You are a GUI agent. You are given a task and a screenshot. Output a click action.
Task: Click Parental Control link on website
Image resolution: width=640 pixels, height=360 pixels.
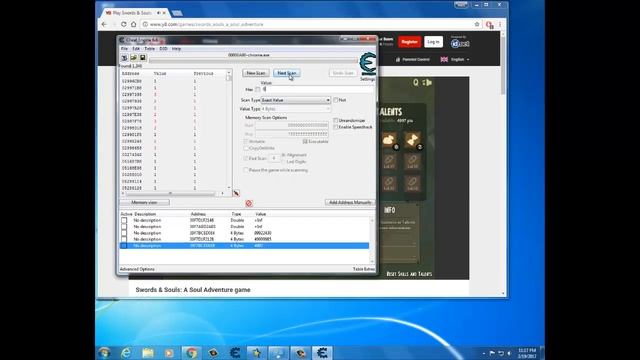point(413,60)
